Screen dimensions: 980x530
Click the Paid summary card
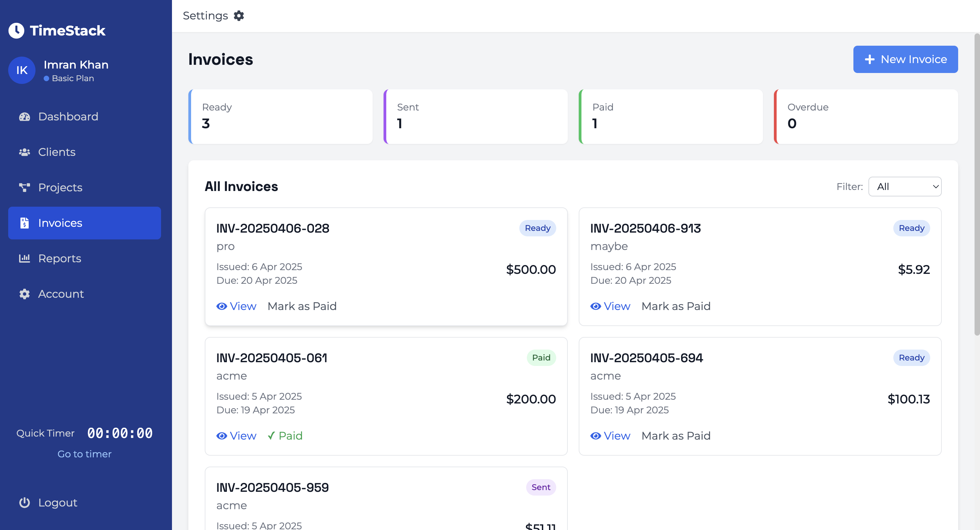coord(671,117)
